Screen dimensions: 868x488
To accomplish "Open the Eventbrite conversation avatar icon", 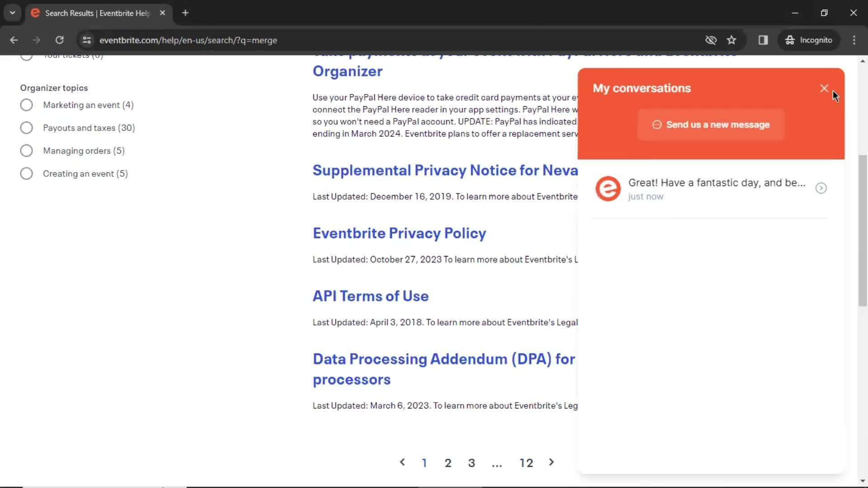I will tap(608, 188).
